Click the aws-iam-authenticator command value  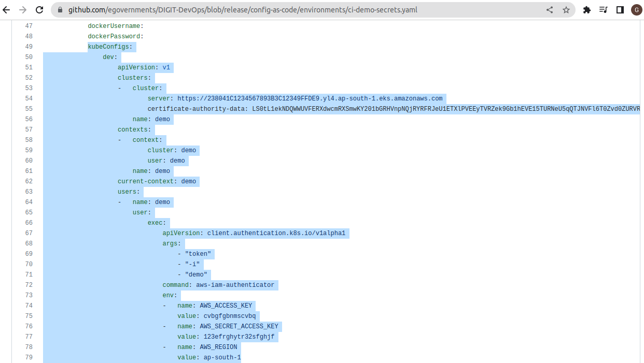click(x=235, y=285)
